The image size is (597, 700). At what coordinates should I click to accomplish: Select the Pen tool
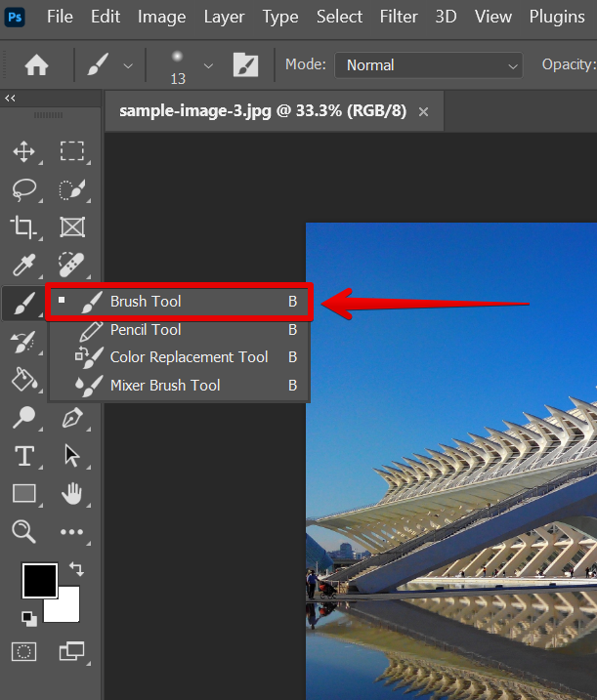(72, 418)
